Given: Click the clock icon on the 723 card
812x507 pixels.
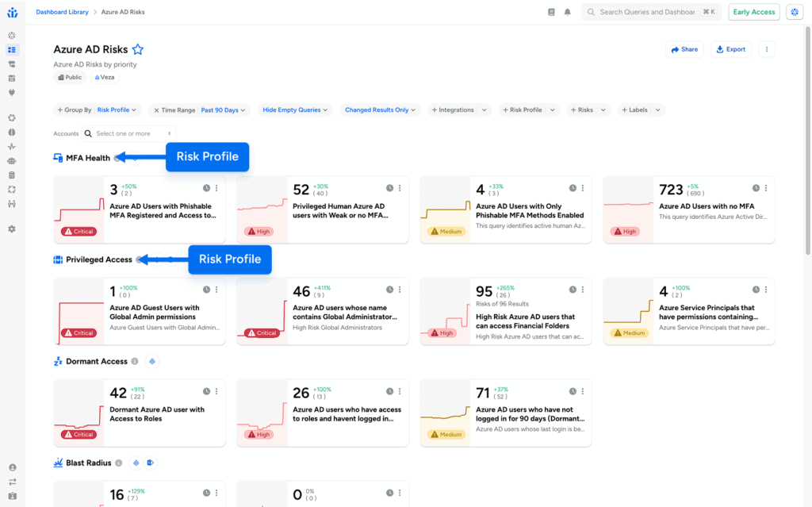Looking at the screenshot, I should point(755,188).
